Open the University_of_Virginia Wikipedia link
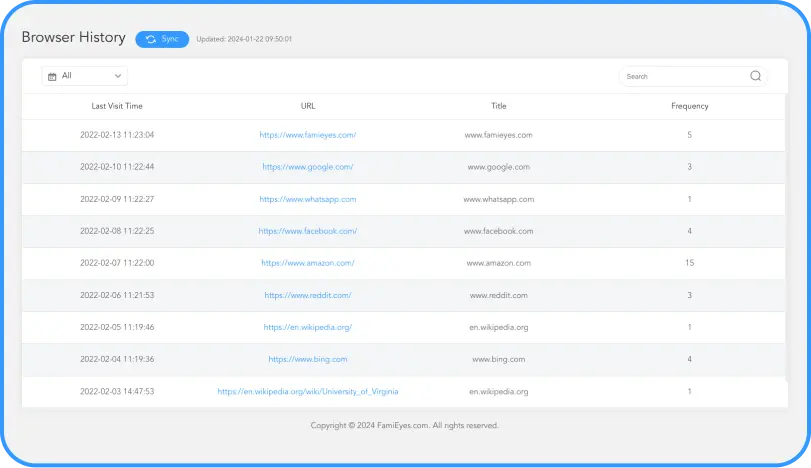The width and height of the screenshot is (811, 468). click(308, 391)
